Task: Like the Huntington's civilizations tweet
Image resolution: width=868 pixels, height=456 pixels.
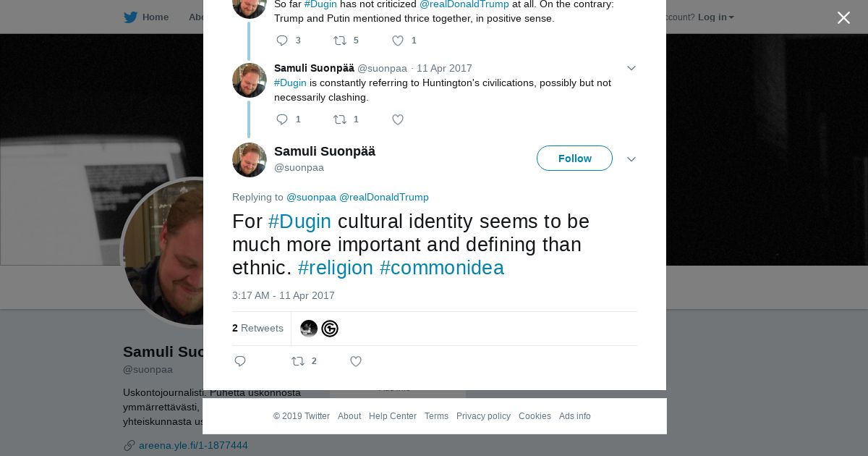Action: pos(398,119)
